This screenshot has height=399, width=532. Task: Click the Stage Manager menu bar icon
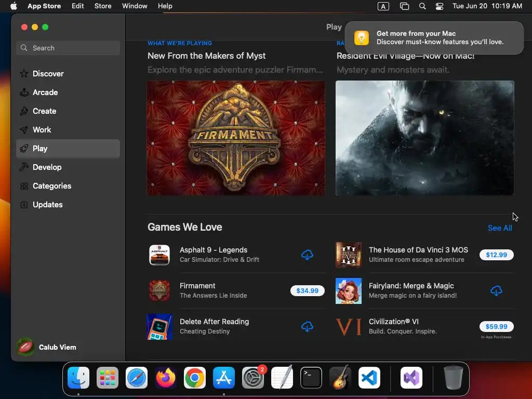click(x=404, y=6)
